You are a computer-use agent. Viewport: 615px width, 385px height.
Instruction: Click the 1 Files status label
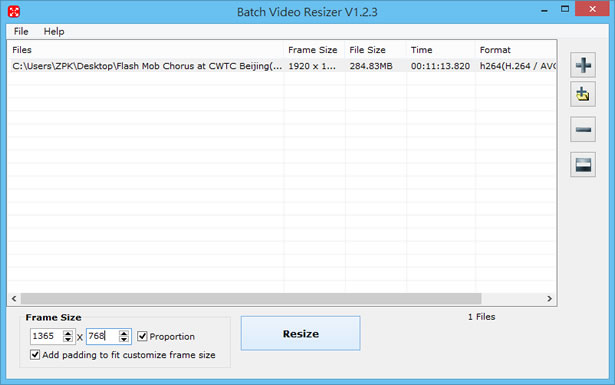pos(482,317)
